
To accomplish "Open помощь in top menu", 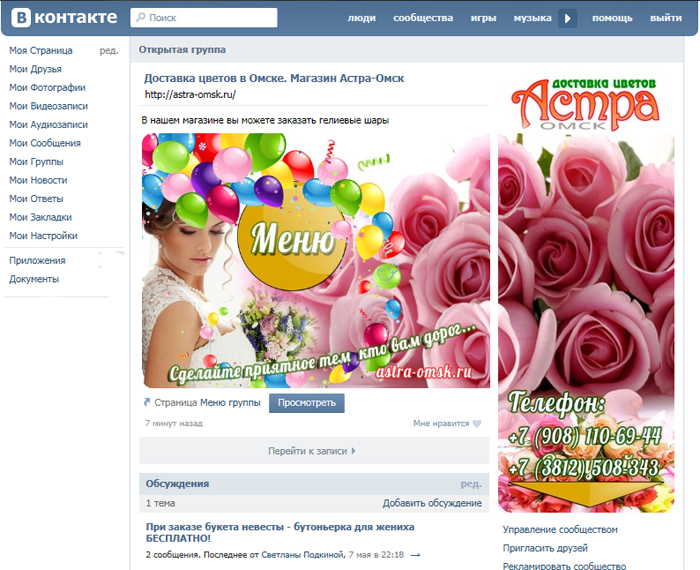I will pos(612,18).
